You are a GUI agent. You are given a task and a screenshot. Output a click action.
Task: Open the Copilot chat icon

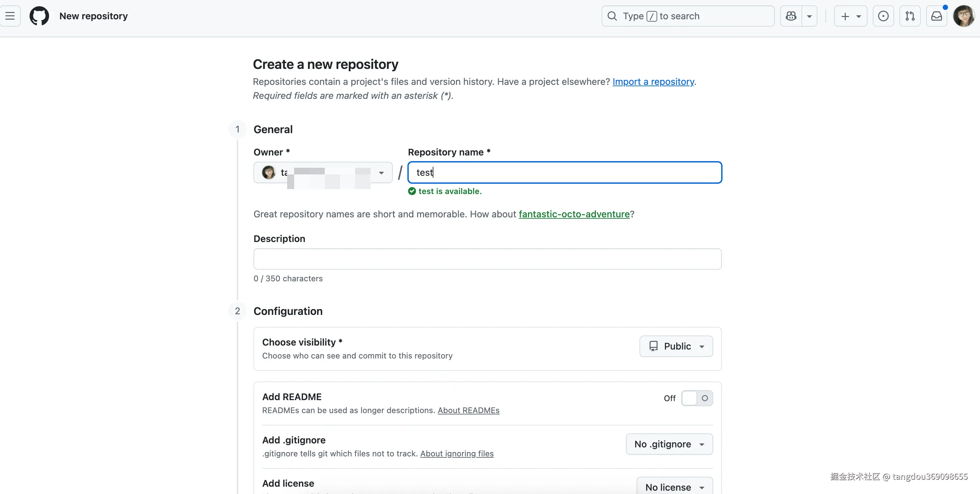click(791, 16)
